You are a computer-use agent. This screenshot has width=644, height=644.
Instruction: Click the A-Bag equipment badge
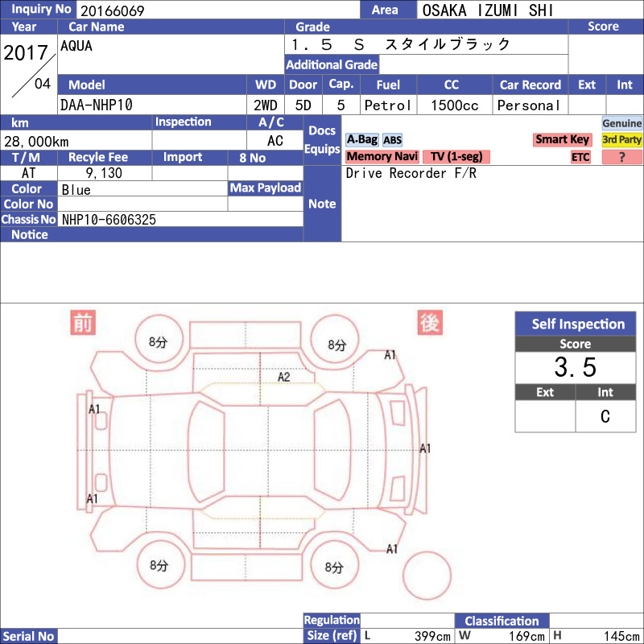361,139
